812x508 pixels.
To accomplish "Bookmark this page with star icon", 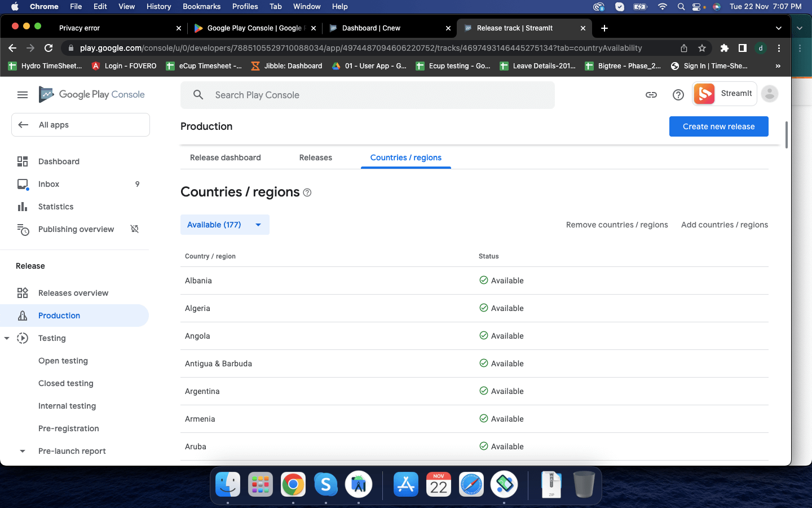I will coord(701,48).
